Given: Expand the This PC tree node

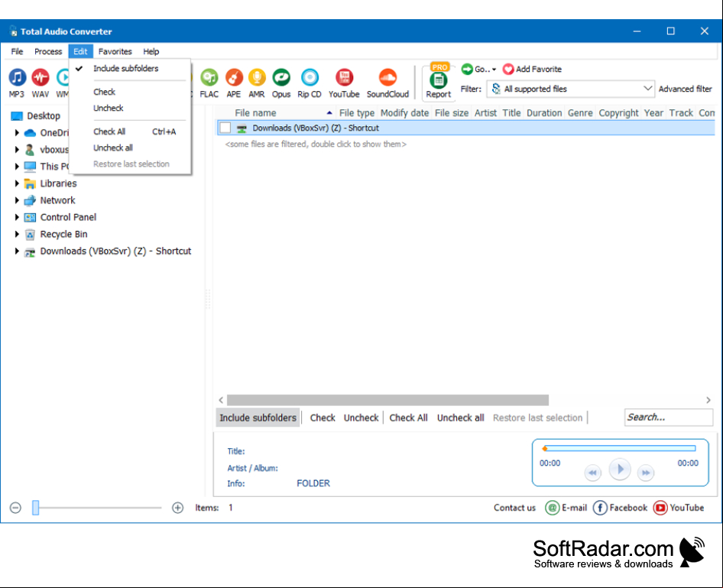Looking at the screenshot, I should pos(17,167).
